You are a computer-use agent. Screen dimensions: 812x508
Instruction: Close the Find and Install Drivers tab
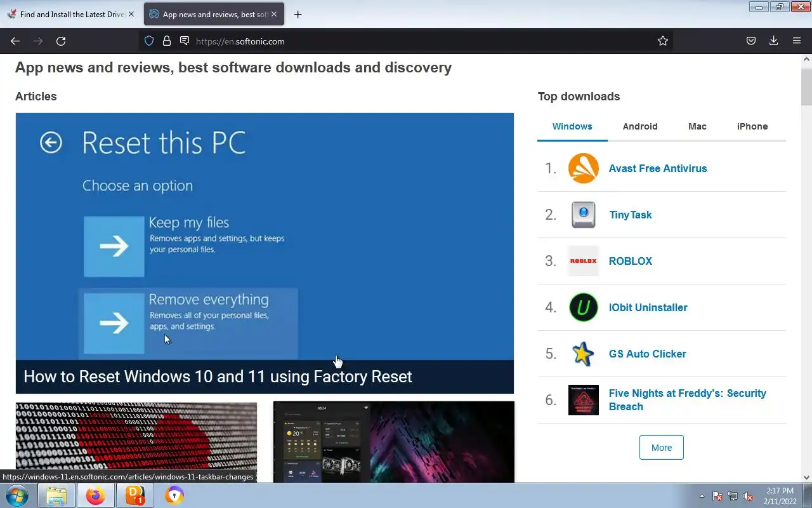pos(131,14)
